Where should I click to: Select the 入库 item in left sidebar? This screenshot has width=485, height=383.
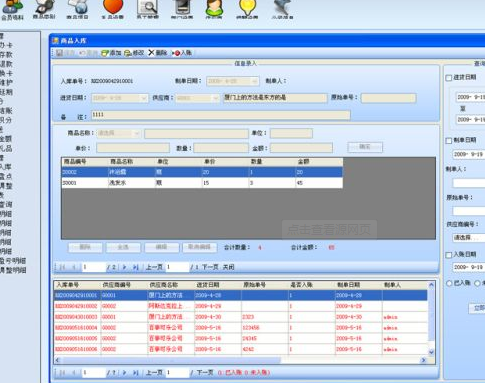click(x=6, y=167)
